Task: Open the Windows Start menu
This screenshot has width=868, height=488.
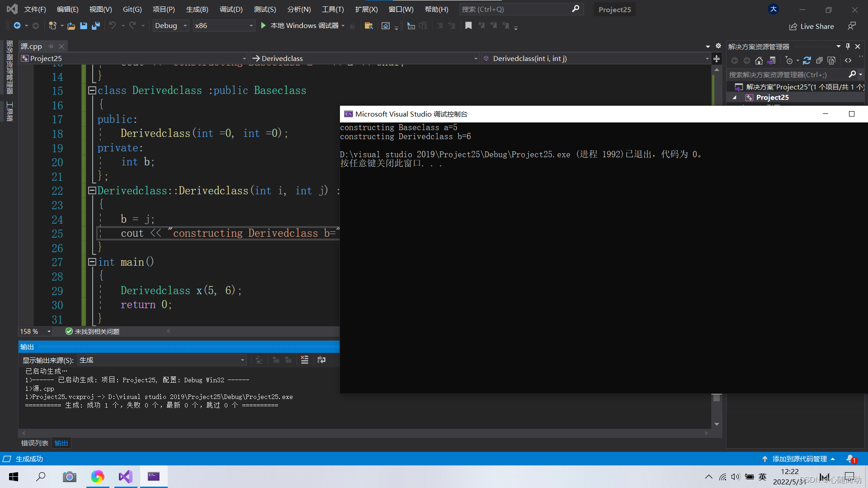Action: coord(14,477)
